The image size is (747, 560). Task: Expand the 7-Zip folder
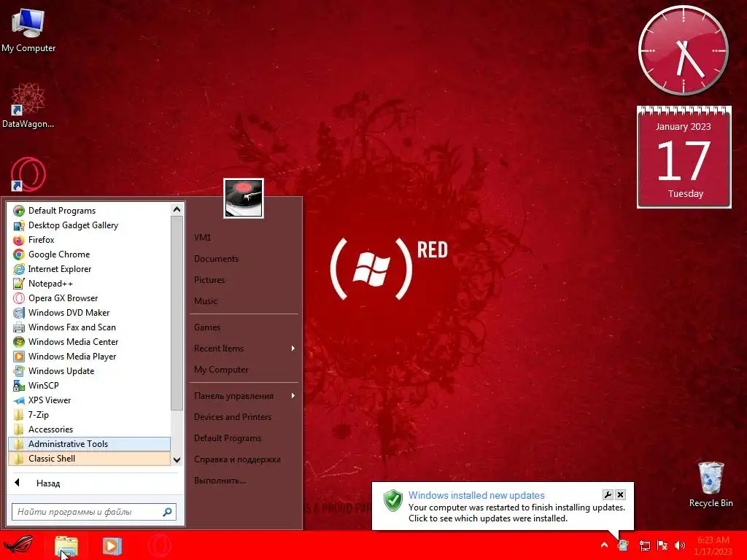89,415
